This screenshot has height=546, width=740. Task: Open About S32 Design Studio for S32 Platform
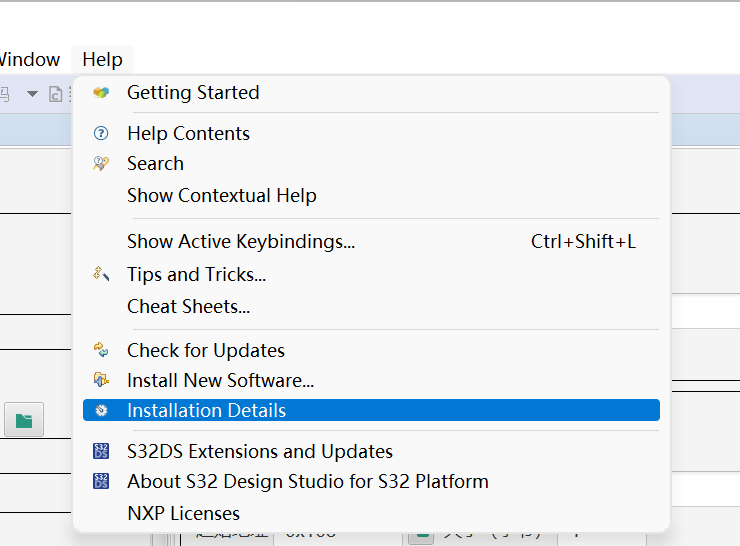pyautogui.click(x=307, y=481)
